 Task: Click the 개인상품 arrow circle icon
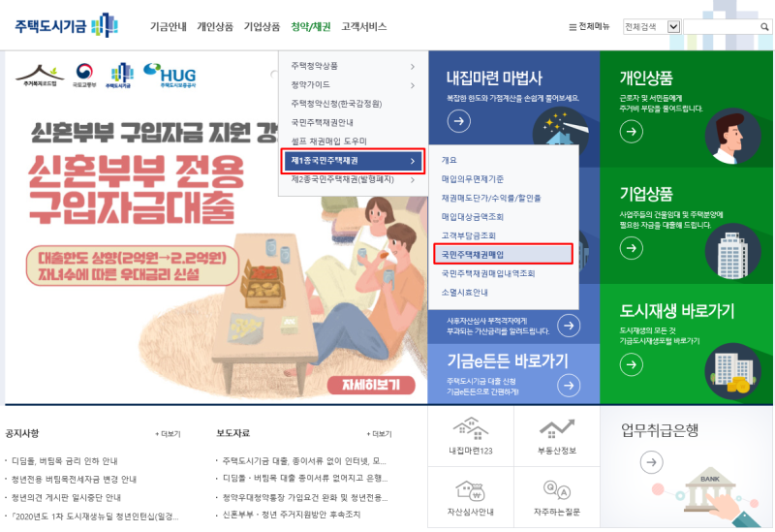coord(632,132)
